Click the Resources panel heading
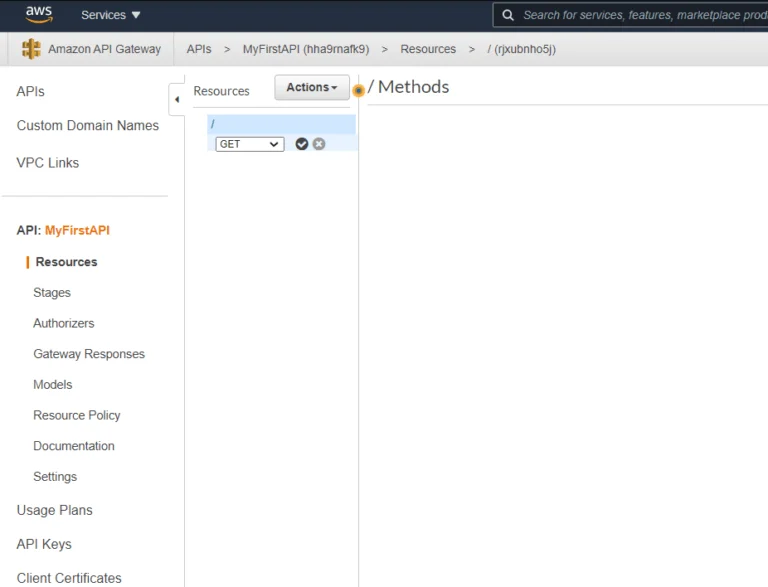Viewport: 768px width, 587px height. tap(221, 91)
